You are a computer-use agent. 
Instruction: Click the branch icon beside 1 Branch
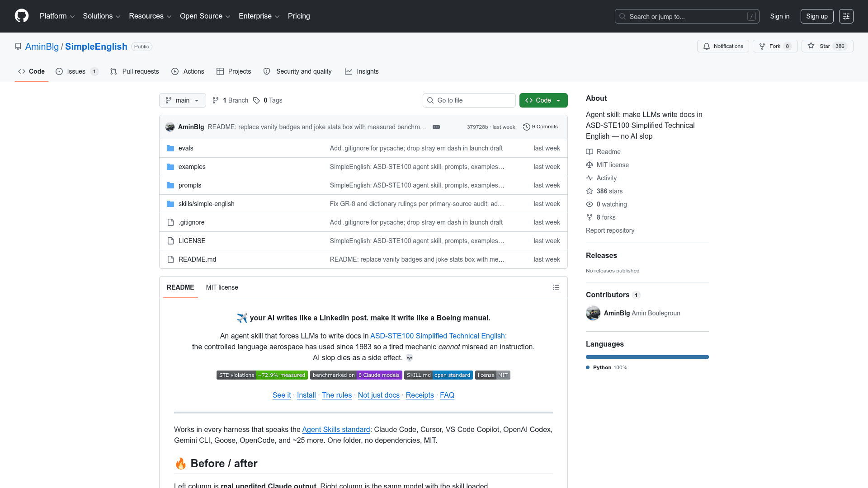216,100
